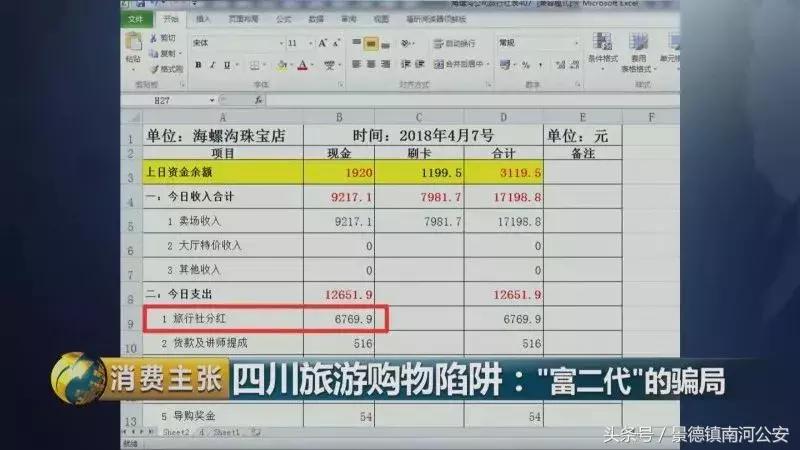Open Format as Table (套用表格格式)

638,52
